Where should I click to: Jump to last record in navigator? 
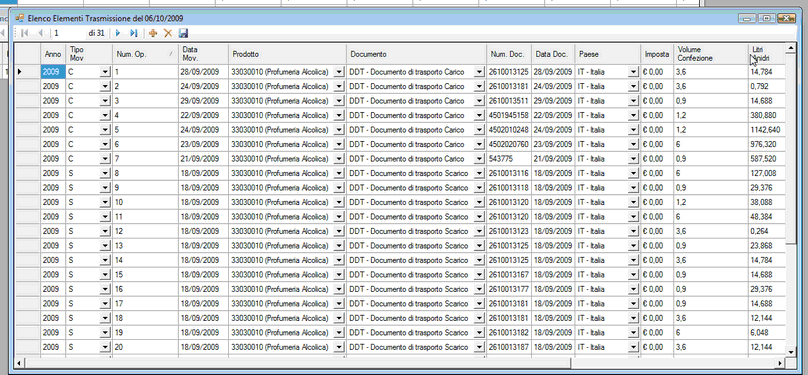pyautogui.click(x=133, y=33)
